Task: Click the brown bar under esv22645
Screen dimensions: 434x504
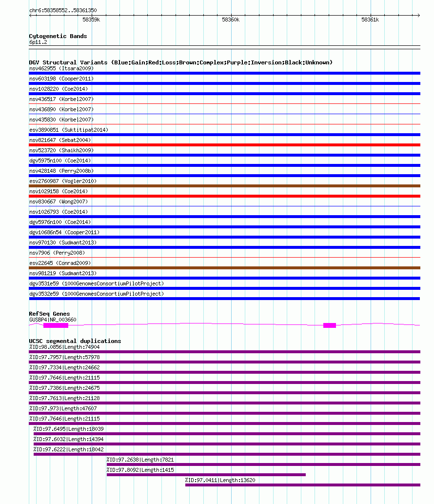Action: tap(224, 268)
